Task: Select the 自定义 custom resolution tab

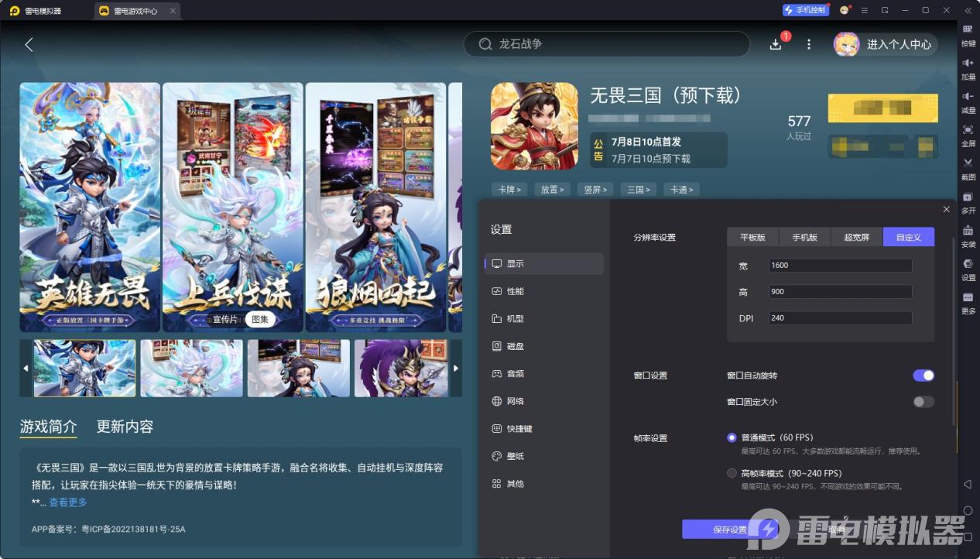Action: (909, 237)
